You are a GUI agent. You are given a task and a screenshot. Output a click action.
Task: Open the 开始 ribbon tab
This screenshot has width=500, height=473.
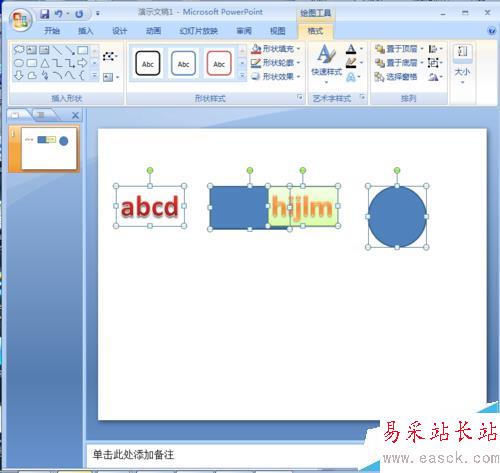pos(52,31)
